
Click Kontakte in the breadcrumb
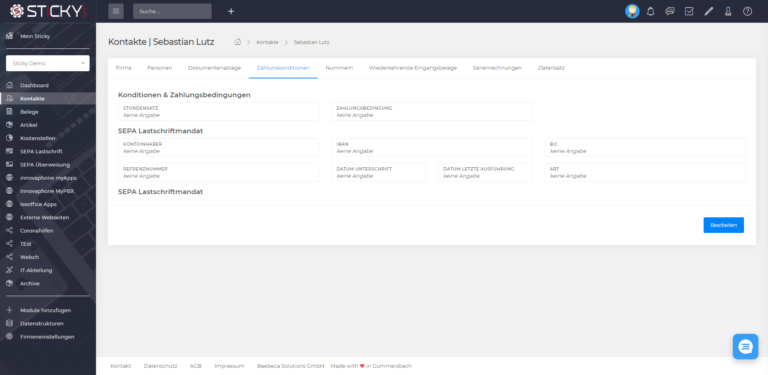(x=267, y=42)
